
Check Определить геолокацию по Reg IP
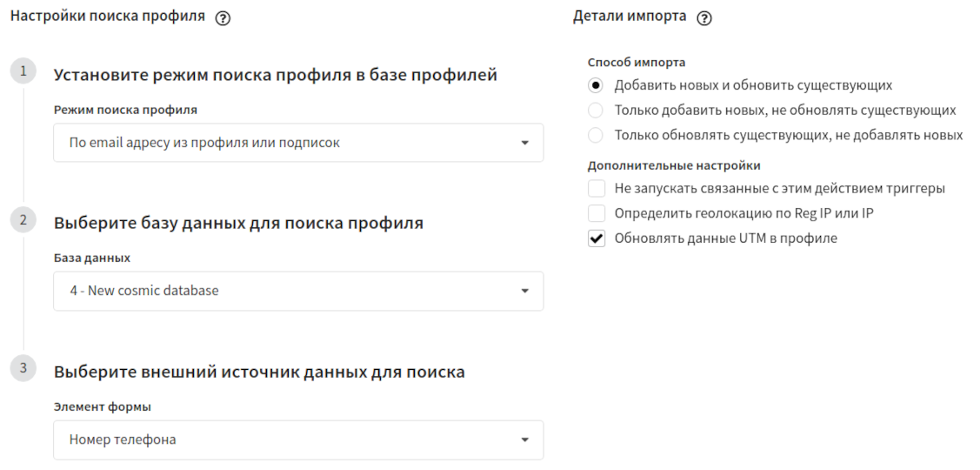(x=597, y=213)
